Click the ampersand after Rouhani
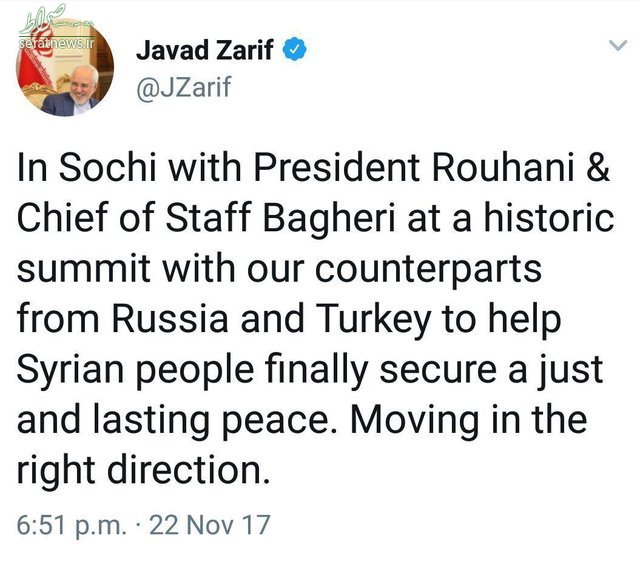This screenshot has height=561, width=640. pyautogui.click(x=598, y=167)
